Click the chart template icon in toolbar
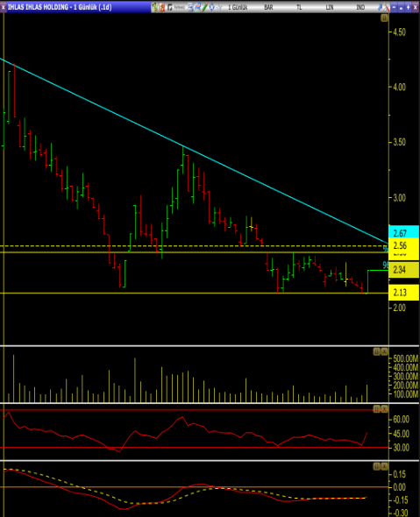420x517 pixels. tap(197, 7)
